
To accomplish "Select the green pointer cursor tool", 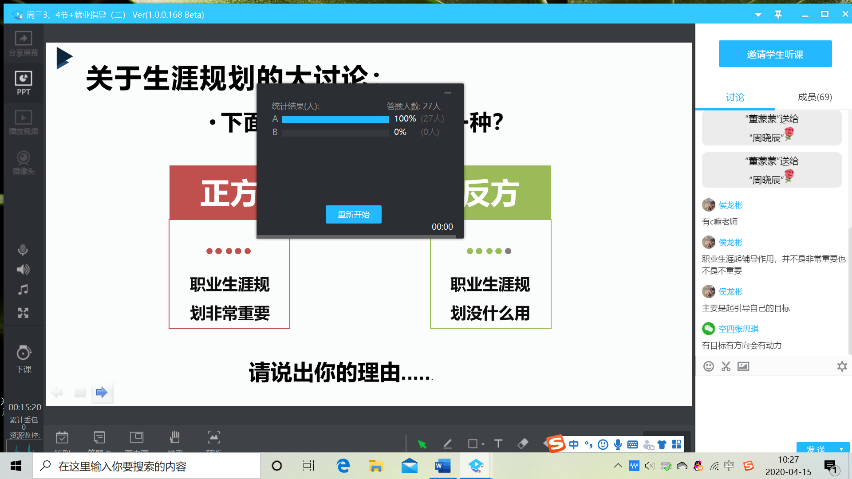I will click(x=422, y=443).
